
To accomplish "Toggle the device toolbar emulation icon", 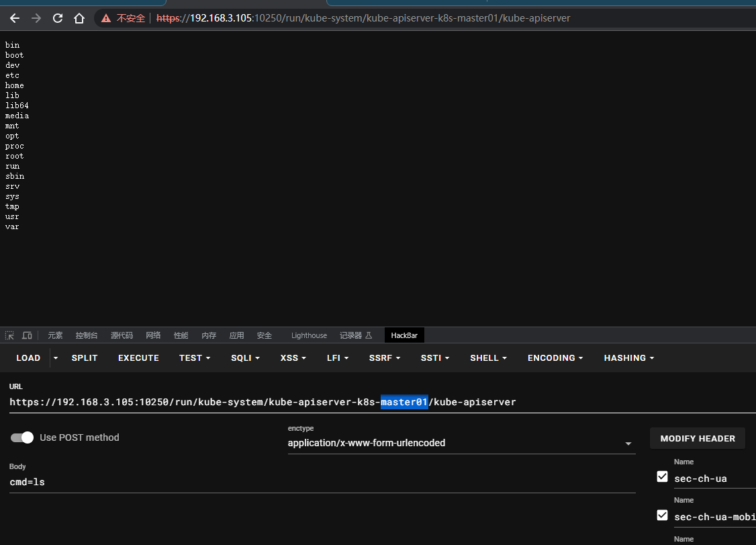I will coord(27,335).
